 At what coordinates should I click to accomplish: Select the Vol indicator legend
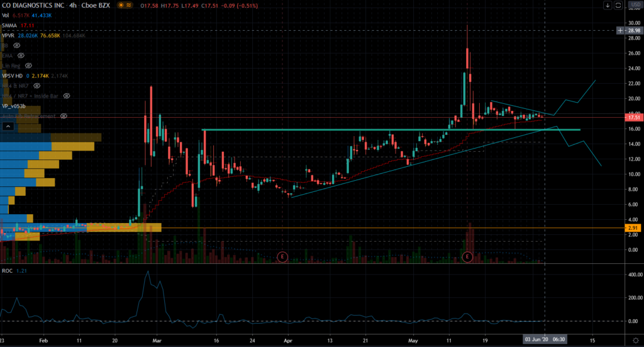tap(5, 15)
